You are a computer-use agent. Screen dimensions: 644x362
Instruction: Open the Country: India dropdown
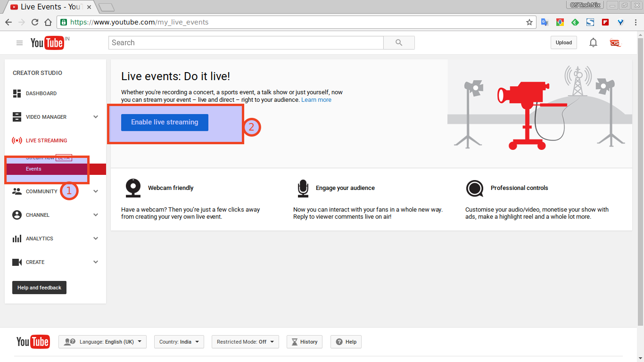point(179,342)
